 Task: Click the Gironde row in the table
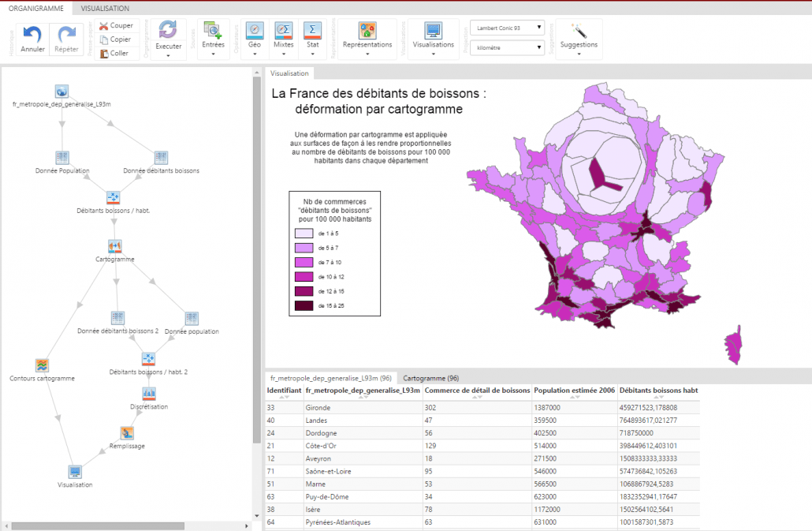point(318,408)
